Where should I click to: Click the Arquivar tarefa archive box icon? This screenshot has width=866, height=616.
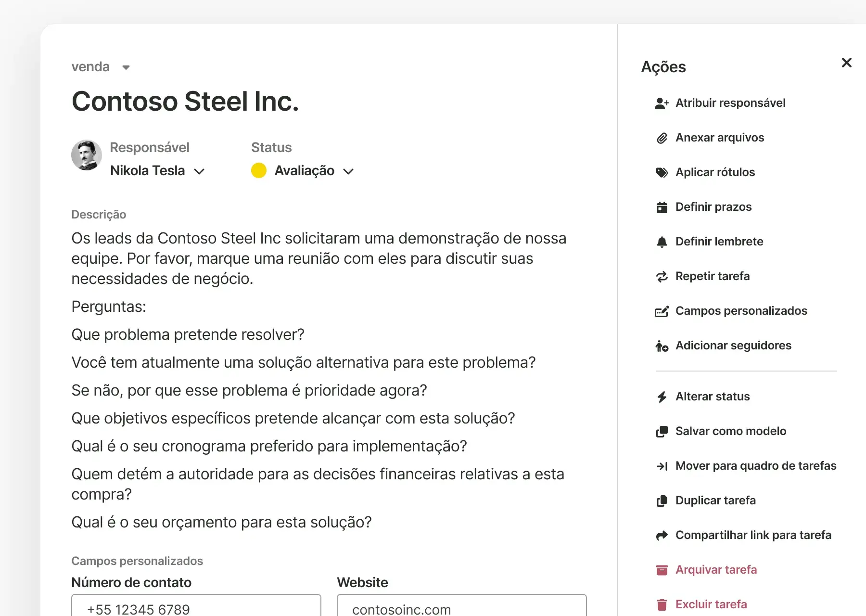[662, 570]
